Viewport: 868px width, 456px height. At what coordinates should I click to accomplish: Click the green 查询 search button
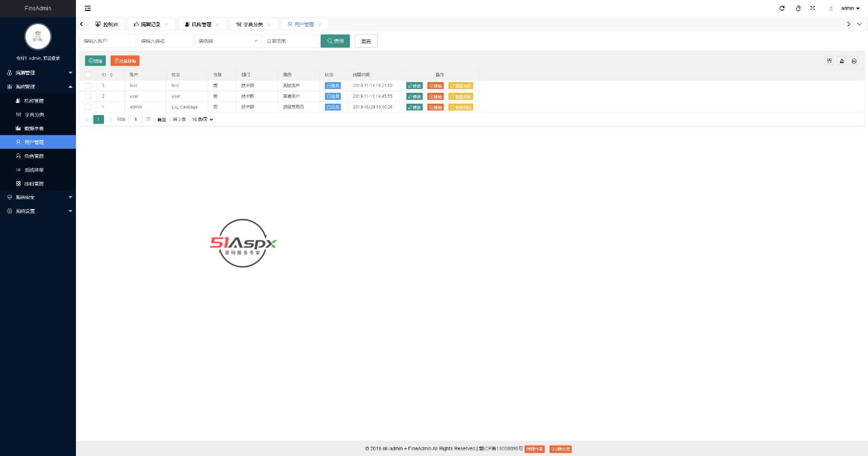335,41
